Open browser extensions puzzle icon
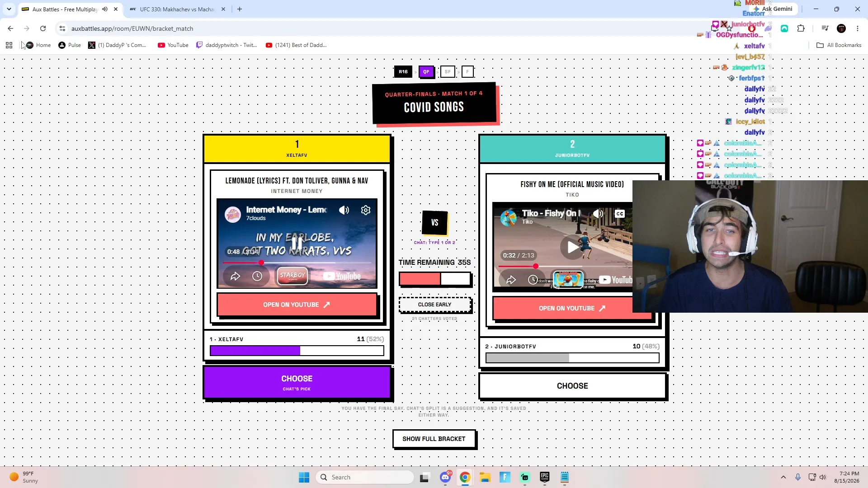 (801, 28)
